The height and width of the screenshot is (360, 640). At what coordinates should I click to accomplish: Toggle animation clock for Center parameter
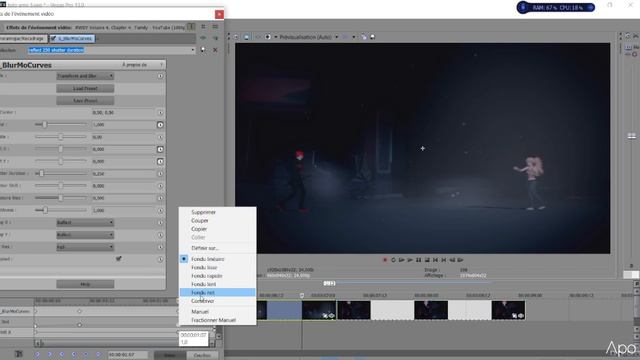click(160, 112)
